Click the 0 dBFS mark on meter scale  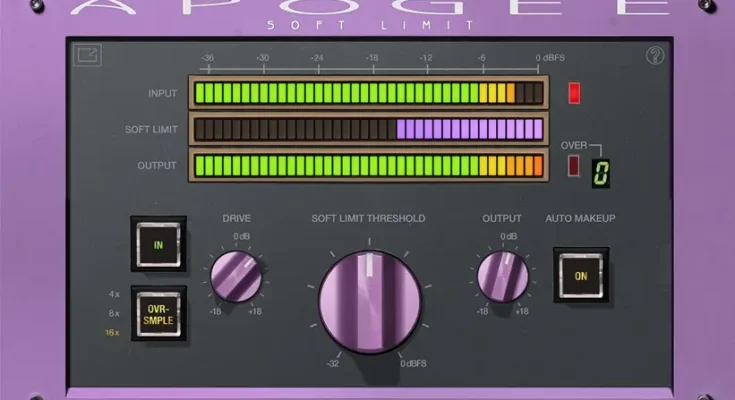click(x=551, y=58)
